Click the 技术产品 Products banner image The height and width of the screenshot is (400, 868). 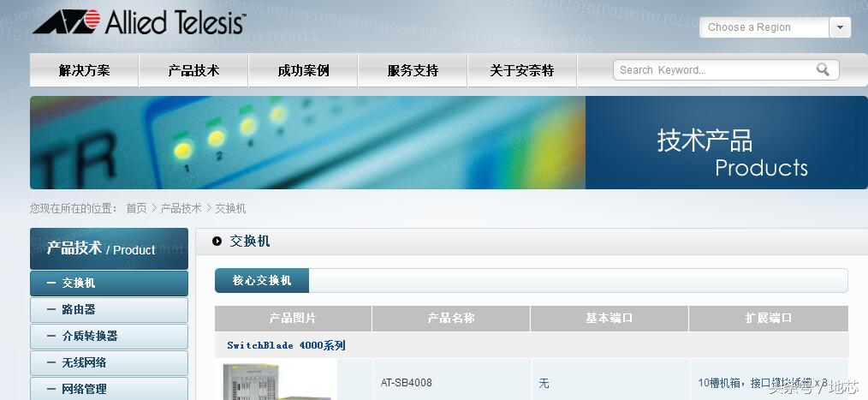click(449, 142)
